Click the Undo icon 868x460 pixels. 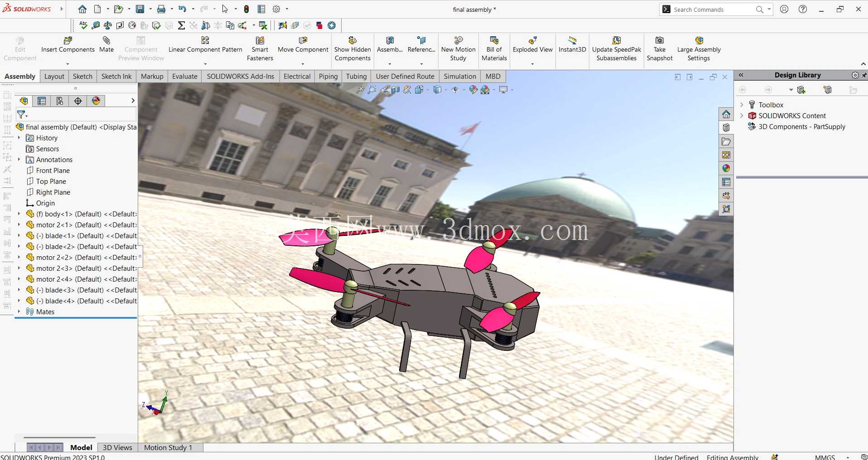(182, 9)
